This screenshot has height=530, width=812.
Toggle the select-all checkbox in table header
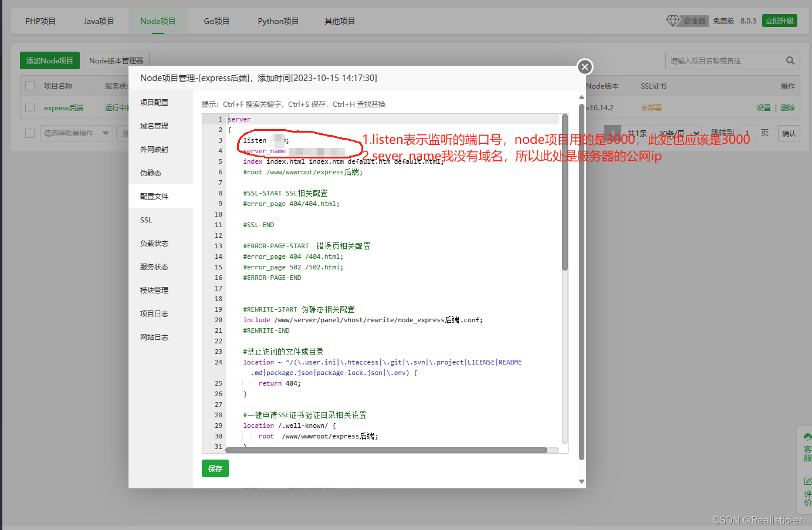pyautogui.click(x=30, y=86)
